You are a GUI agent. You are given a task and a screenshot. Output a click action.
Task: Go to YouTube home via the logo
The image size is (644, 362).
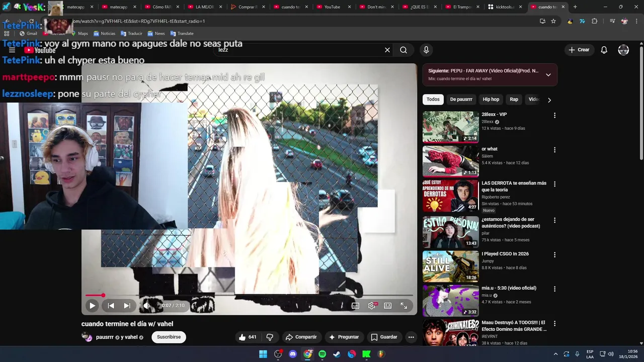pos(40,50)
